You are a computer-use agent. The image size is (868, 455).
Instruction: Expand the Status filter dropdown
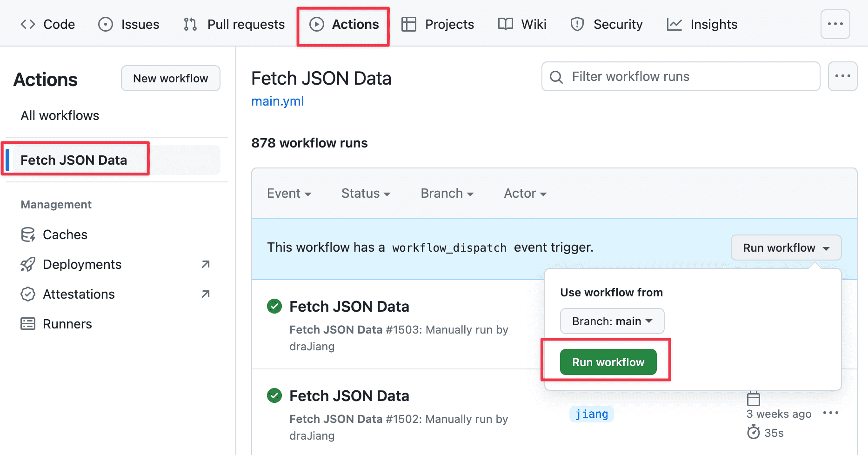366,194
